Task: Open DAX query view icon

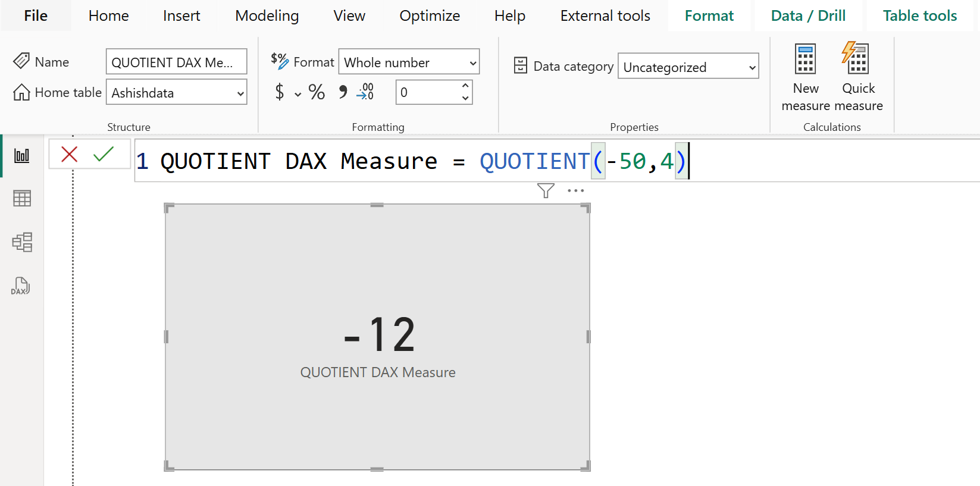Action: click(x=21, y=286)
